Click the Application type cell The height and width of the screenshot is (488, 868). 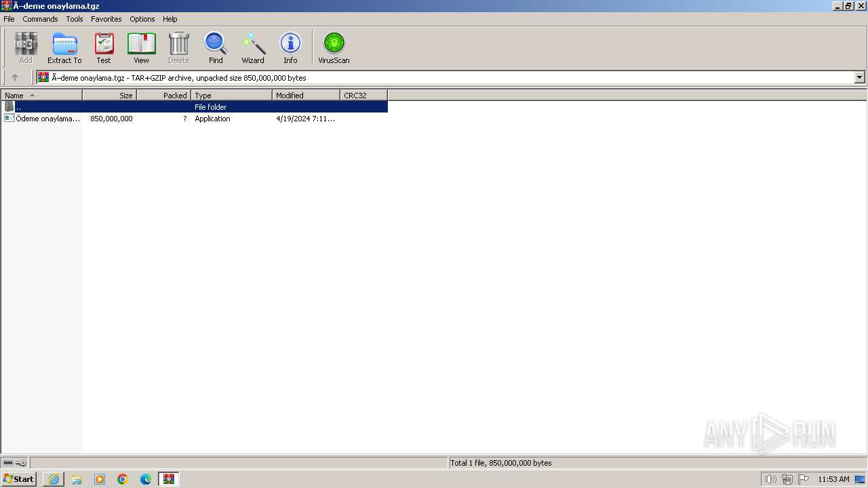[x=212, y=119]
